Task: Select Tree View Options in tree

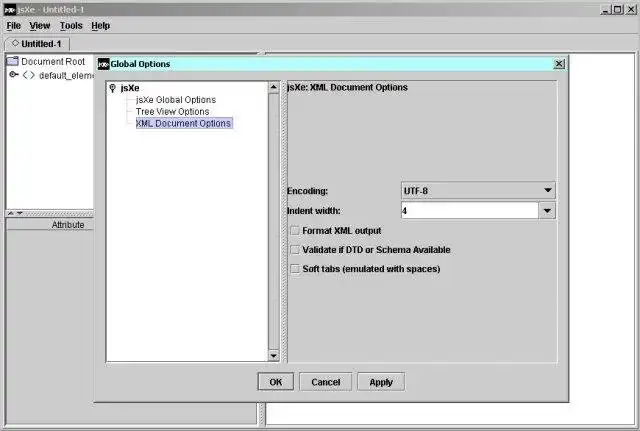Action: pyautogui.click(x=172, y=111)
